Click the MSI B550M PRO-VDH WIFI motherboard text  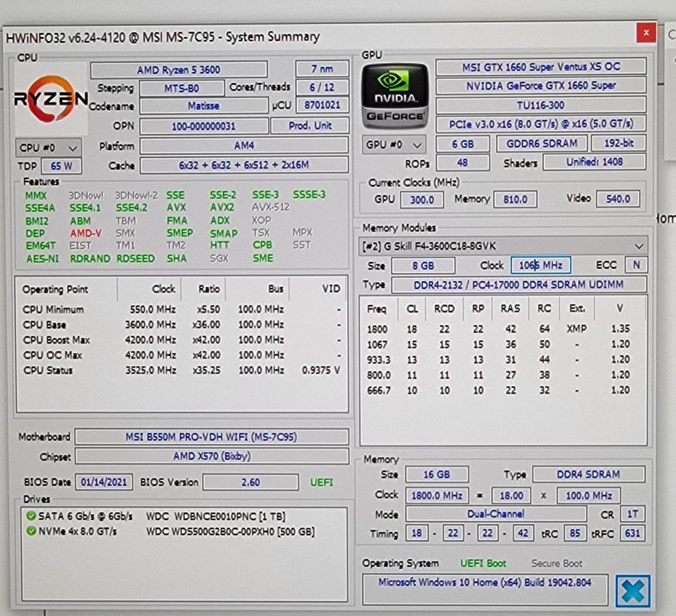[211, 437]
